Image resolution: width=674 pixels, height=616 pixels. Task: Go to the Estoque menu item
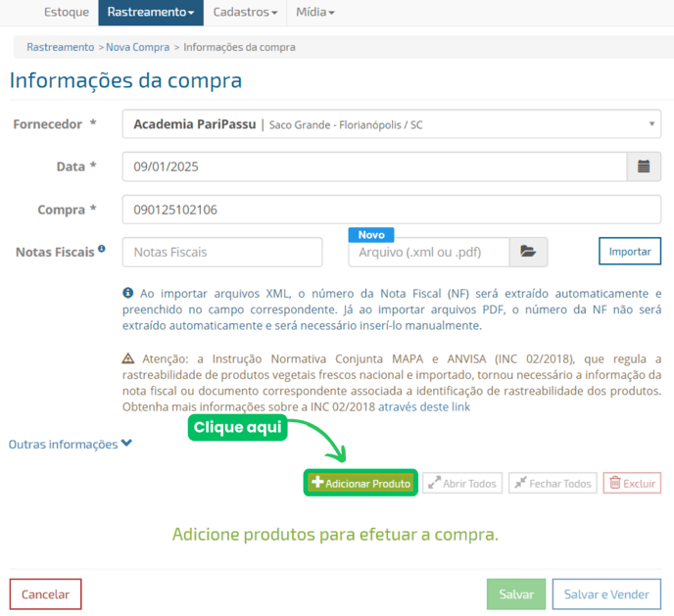65,12
